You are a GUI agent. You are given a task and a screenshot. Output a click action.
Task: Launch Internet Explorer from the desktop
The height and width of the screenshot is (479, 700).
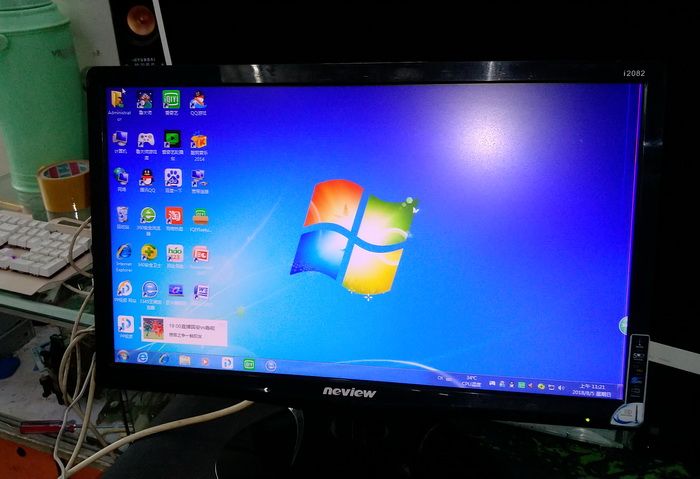pos(123,252)
